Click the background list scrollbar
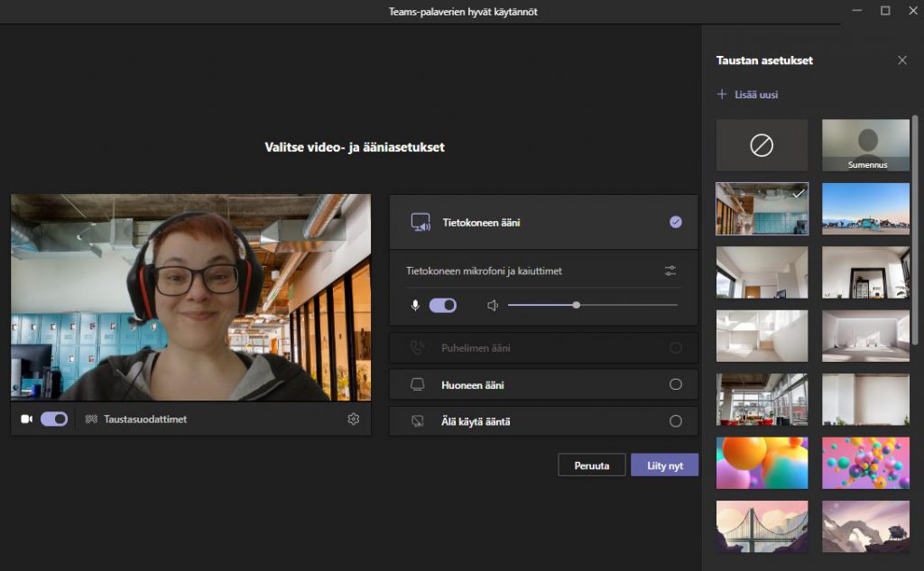The width and height of the screenshot is (924, 571). tap(915, 230)
